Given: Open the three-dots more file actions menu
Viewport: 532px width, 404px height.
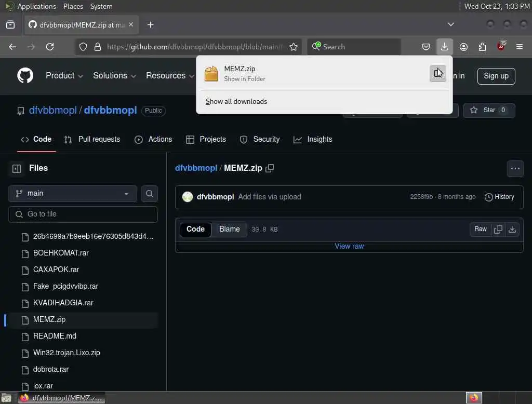Looking at the screenshot, I should pyautogui.click(x=515, y=169).
